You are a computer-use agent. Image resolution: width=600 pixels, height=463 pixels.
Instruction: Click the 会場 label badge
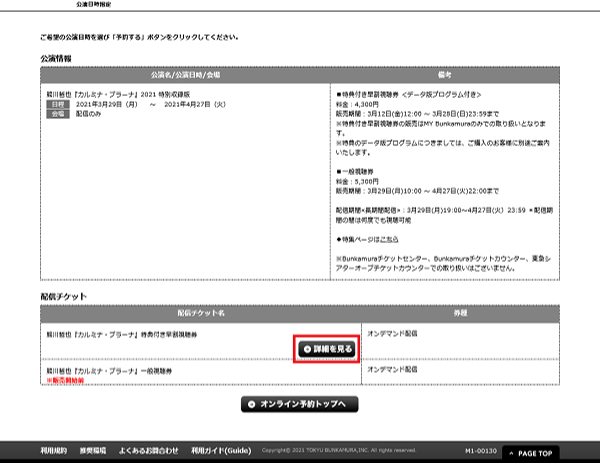coord(58,114)
